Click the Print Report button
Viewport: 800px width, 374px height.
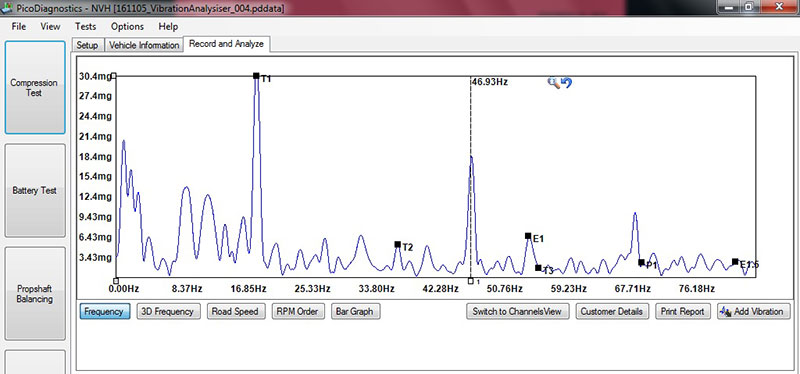682,311
